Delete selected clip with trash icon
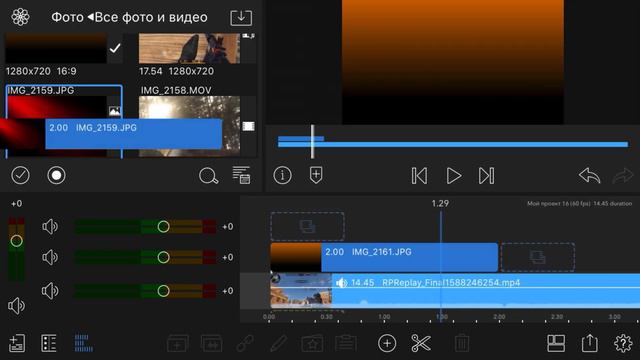The width and height of the screenshot is (640, 360). [462, 343]
